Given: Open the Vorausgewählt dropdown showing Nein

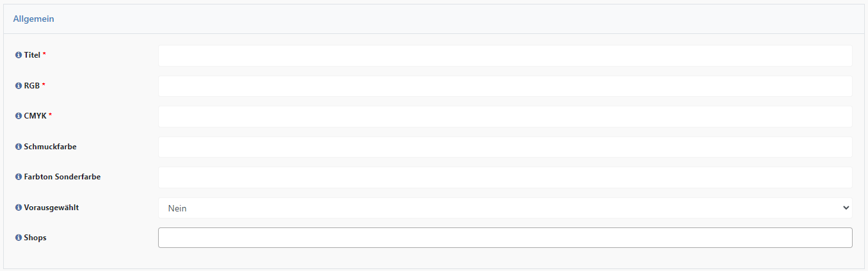Looking at the screenshot, I should tap(505, 208).
